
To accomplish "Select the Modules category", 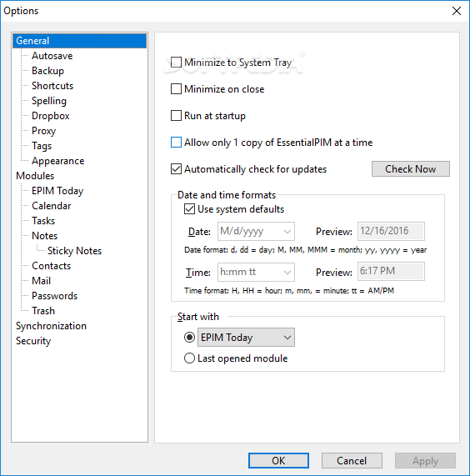I will pyautogui.click(x=35, y=176).
